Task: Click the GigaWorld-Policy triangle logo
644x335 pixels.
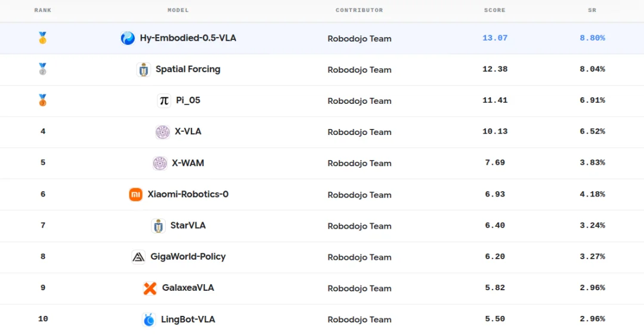Action: point(138,257)
